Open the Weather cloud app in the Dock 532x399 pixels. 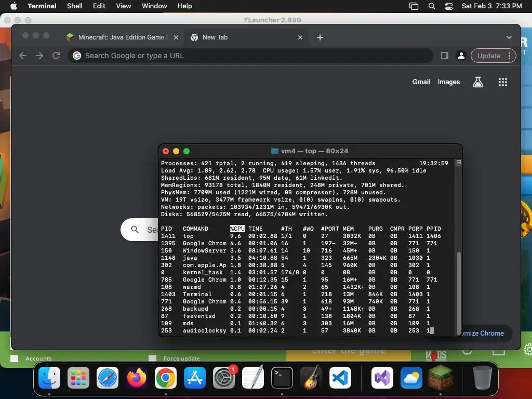(411, 378)
